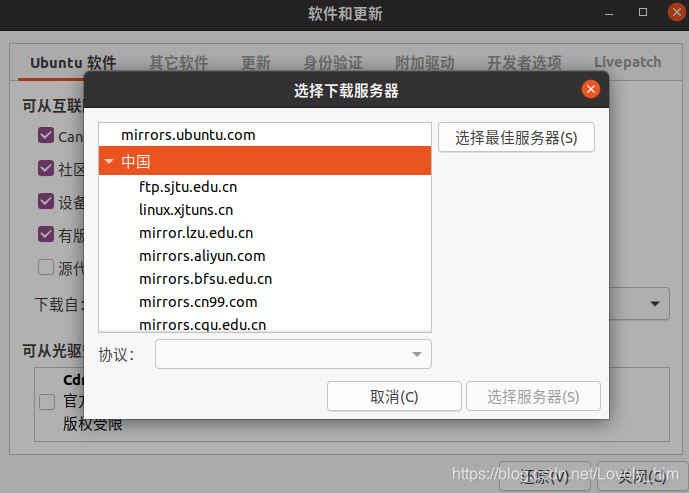Pick mirrors.bfsu.edu.cn from list
689x493 pixels.
pos(265,279)
